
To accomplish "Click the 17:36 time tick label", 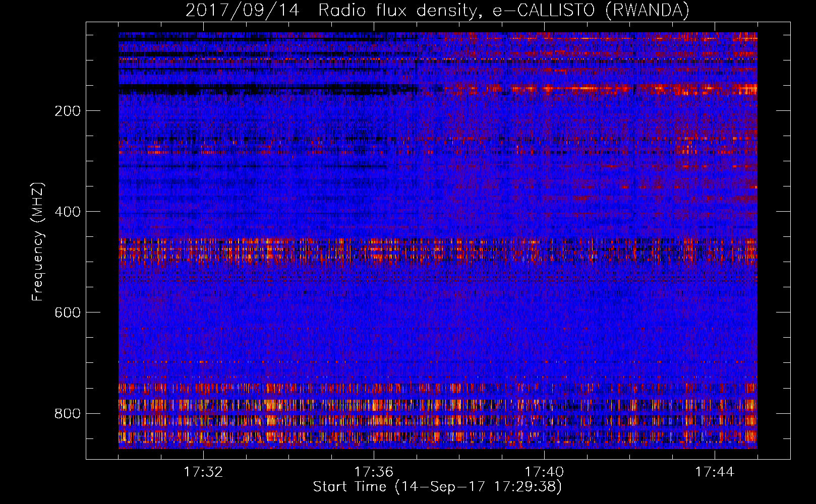I will click(x=374, y=472).
